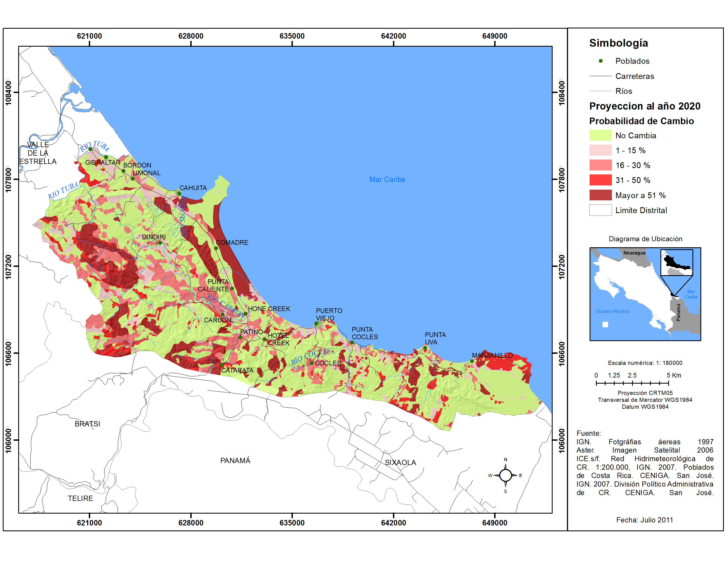
Task: Click the 31 - 50 % red swatch
Action: click(600, 180)
